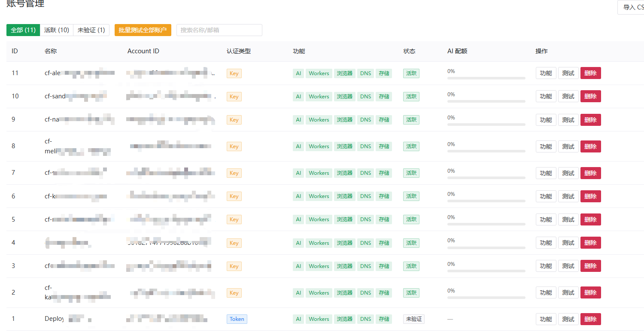Click the AI 配额 progress bar in row 11
This screenshot has height=332, width=644.
(x=486, y=78)
